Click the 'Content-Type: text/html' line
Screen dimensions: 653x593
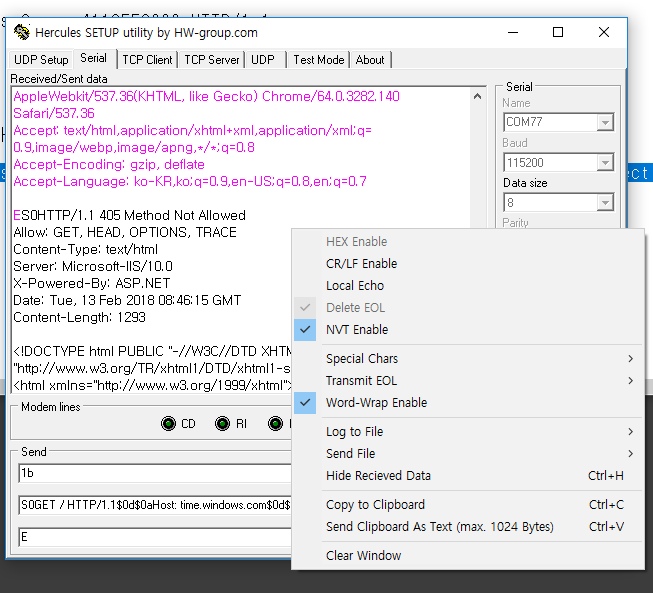86,249
